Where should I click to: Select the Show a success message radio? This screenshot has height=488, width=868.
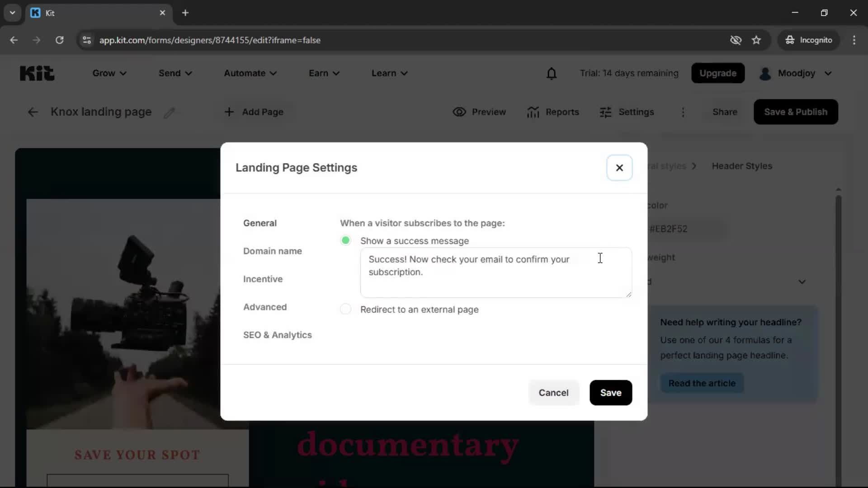coord(345,240)
